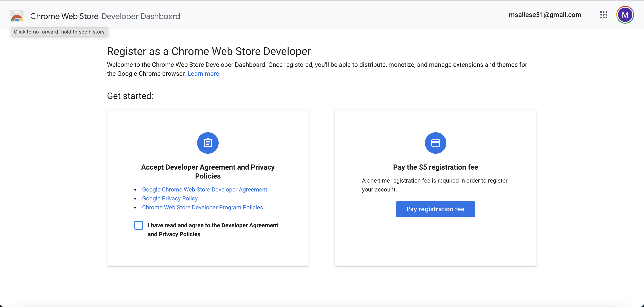Click the clipboard agreement icon

208,143
